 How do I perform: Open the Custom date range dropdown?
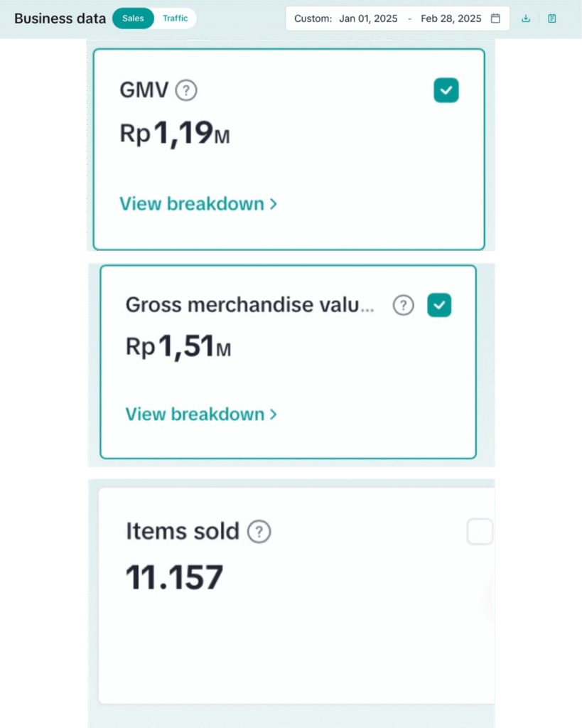coord(313,18)
